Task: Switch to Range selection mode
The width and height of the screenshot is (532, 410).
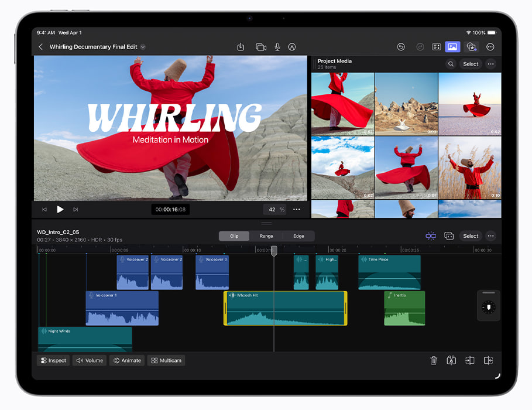Action: click(x=266, y=236)
